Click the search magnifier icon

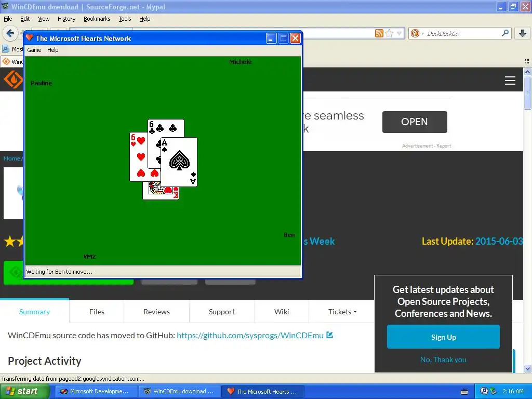click(x=505, y=33)
